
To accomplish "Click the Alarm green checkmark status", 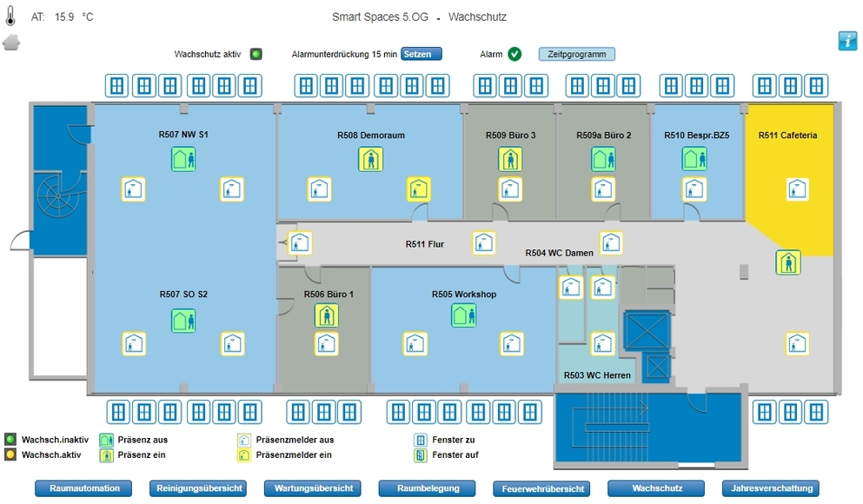I will (x=514, y=54).
